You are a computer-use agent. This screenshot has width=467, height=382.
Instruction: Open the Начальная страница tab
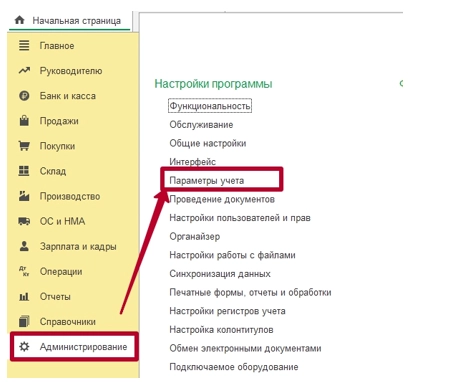pyautogui.click(x=70, y=21)
